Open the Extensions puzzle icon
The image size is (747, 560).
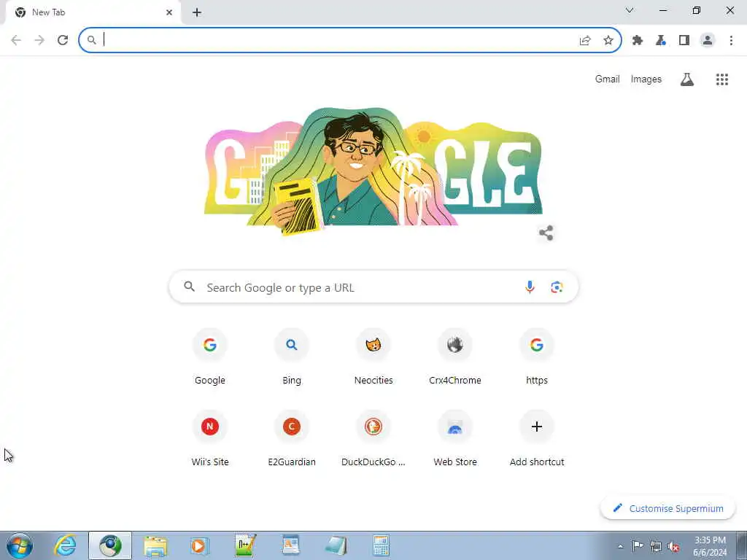(x=638, y=41)
